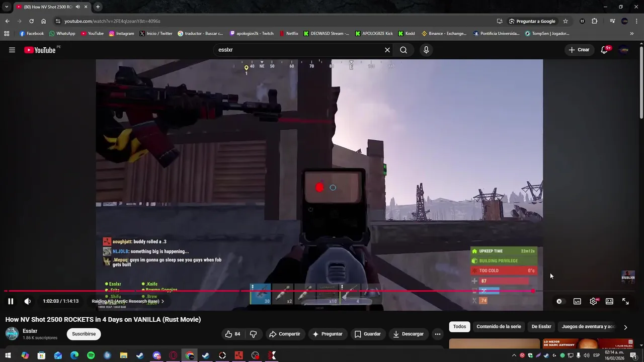Image resolution: width=644 pixels, height=362 pixels.
Task: Open YouTube notifications bell
Action: pos(605,50)
